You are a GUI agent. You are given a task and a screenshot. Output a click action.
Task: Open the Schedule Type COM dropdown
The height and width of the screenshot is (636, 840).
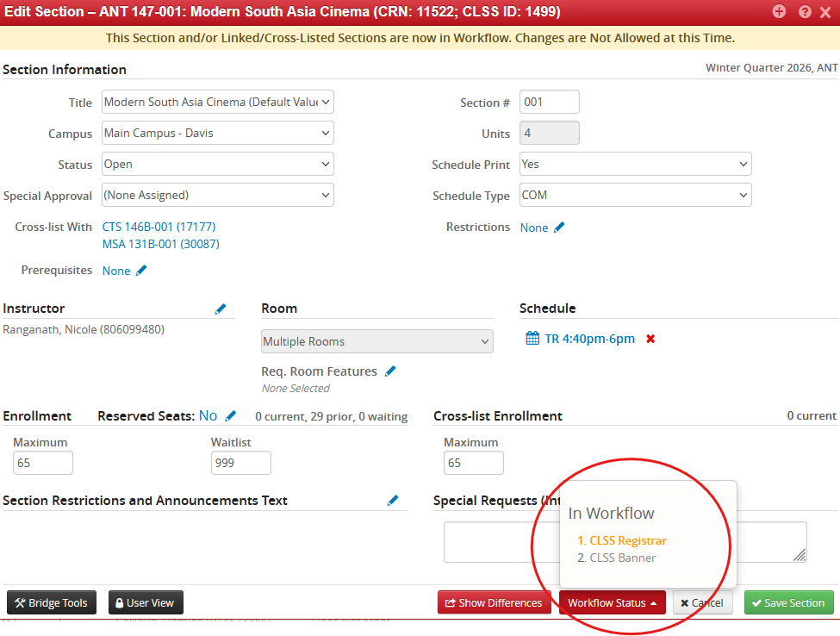(x=635, y=195)
